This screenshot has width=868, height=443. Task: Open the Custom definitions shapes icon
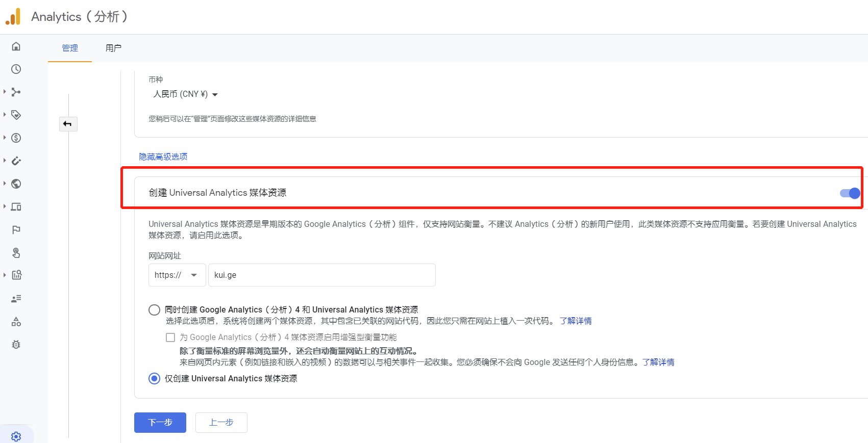[16, 322]
